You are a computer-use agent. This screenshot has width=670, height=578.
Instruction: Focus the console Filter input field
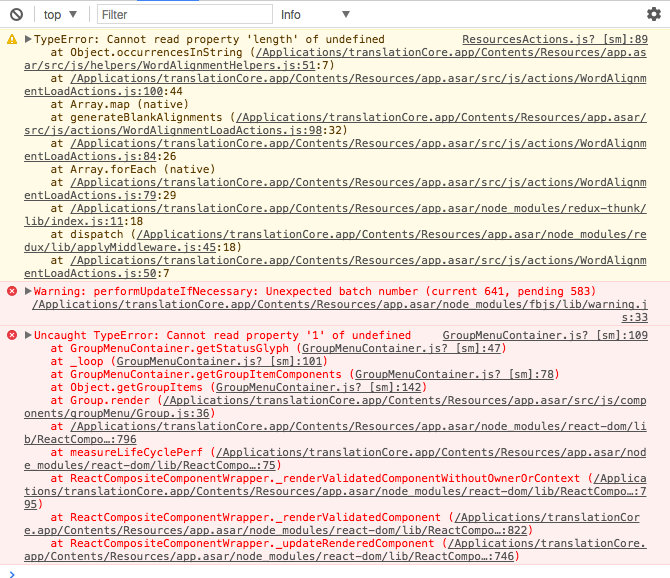(x=185, y=15)
